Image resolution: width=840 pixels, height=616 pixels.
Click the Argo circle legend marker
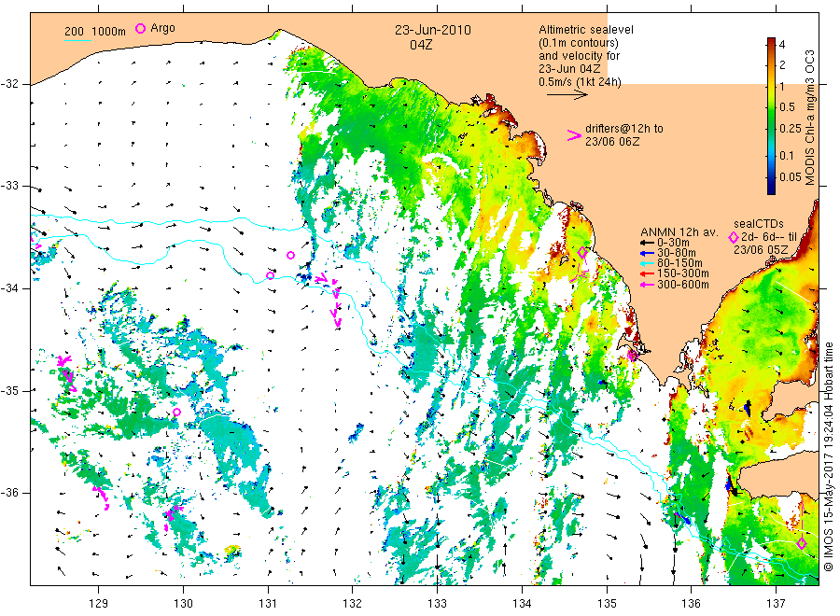click(x=140, y=28)
